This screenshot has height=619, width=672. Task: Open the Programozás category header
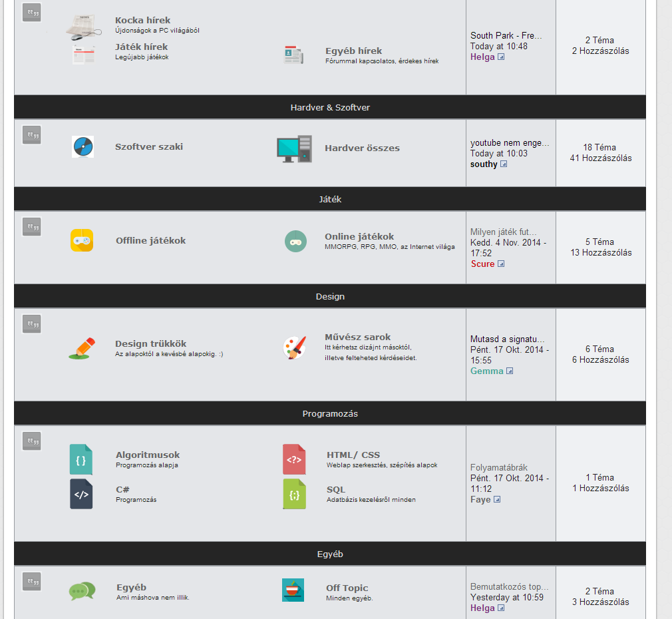point(330,414)
